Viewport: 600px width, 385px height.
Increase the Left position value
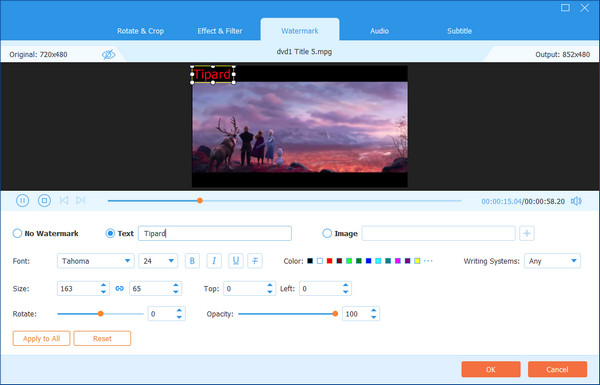pyautogui.click(x=345, y=285)
